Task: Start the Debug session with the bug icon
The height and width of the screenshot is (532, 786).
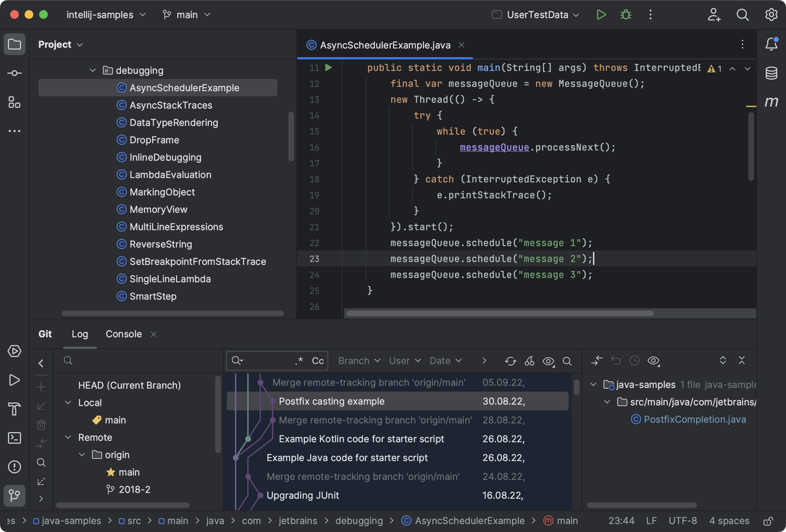Action: coord(626,15)
